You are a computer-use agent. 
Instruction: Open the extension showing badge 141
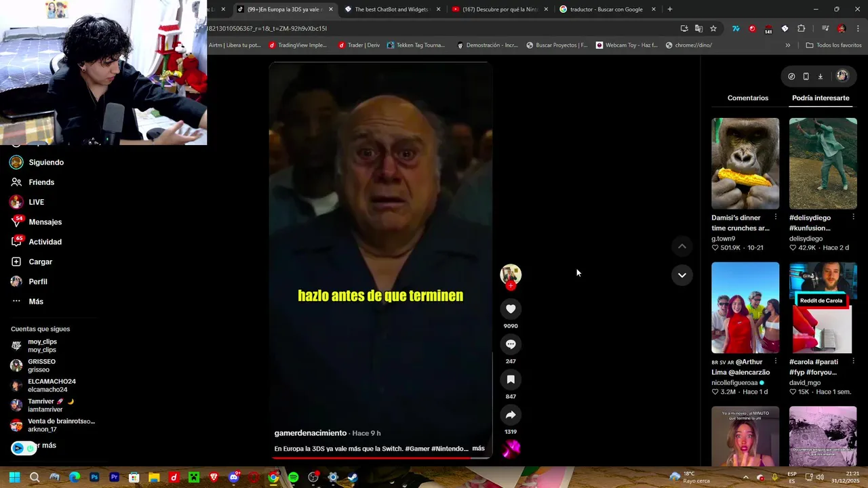tap(768, 29)
